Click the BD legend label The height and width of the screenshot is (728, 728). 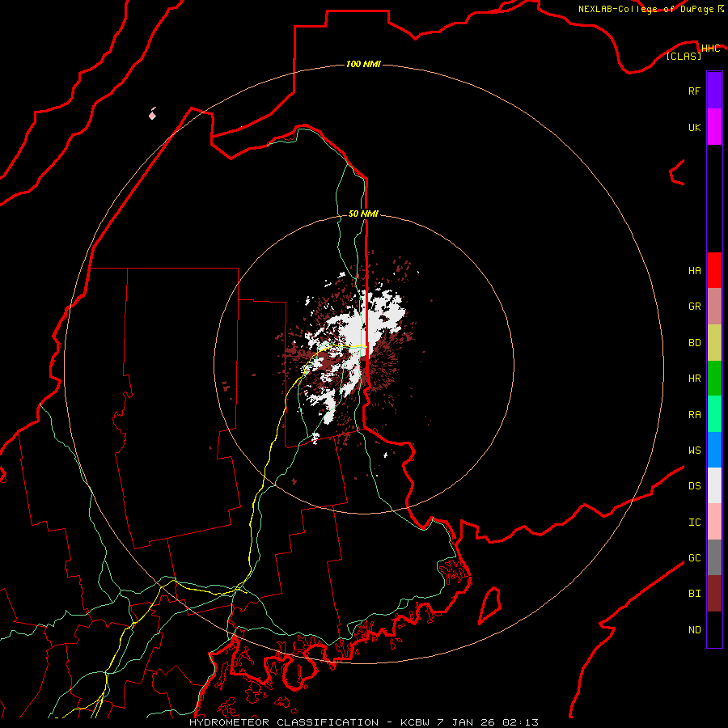[694, 343]
